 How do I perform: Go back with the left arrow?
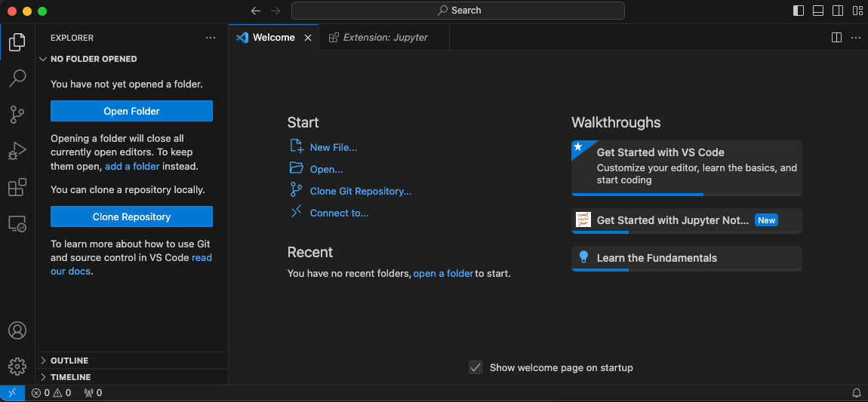point(255,11)
